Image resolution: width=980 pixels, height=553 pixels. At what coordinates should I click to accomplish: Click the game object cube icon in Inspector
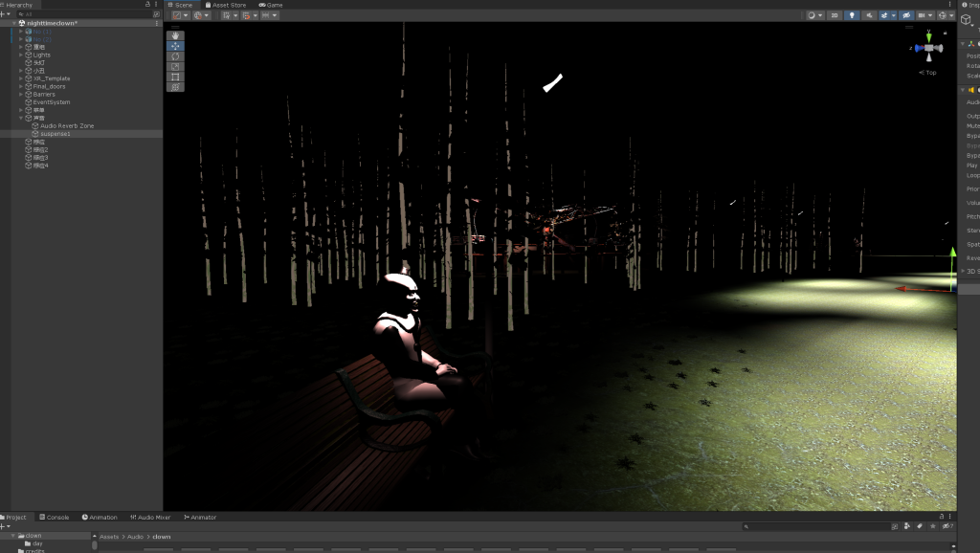click(967, 19)
